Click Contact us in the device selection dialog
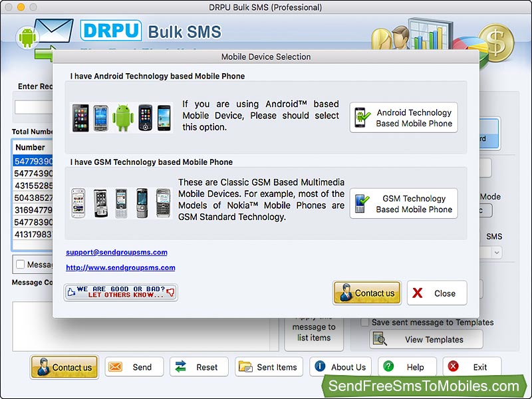 pyautogui.click(x=367, y=293)
